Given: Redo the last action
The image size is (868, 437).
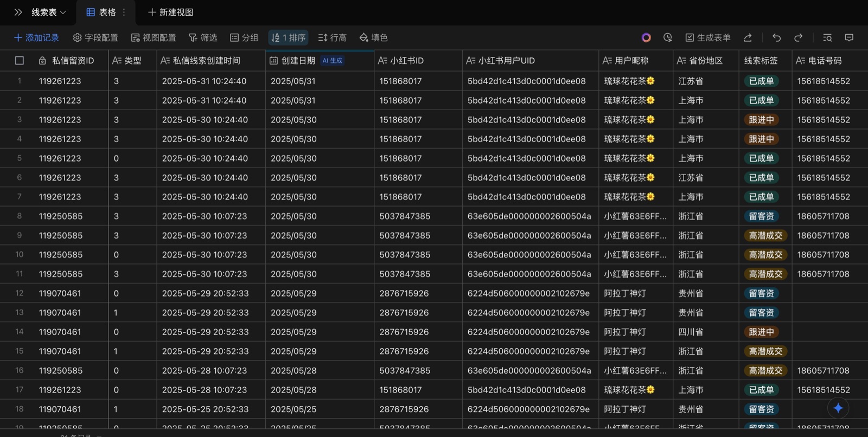Looking at the screenshot, I should (x=799, y=37).
